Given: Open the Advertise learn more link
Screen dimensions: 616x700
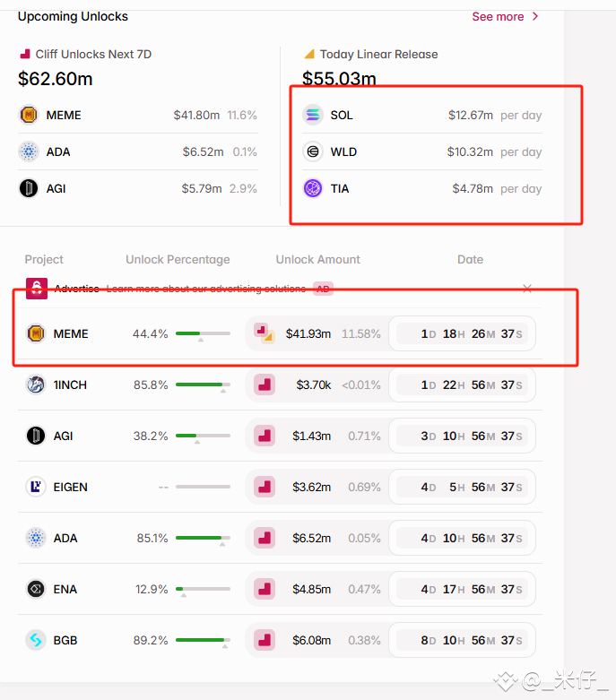Looking at the screenshot, I should [206, 289].
